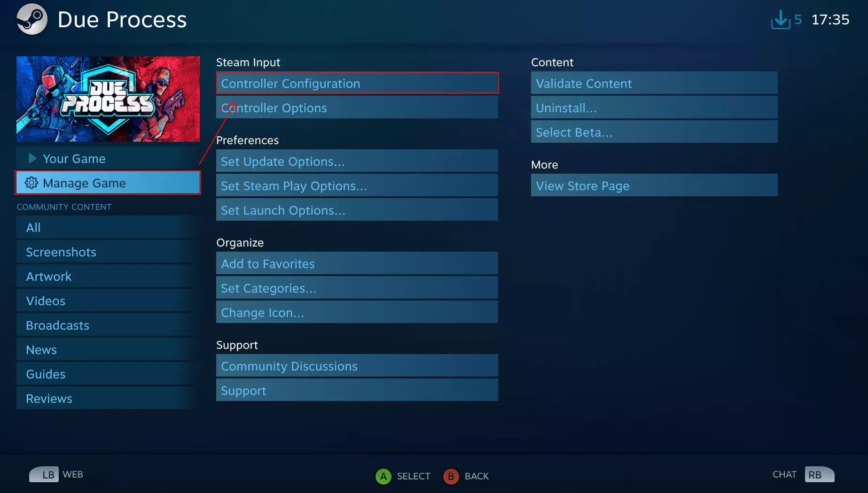The image size is (868, 493).
Task: Click the clock showing 17:35
Action: click(x=830, y=20)
